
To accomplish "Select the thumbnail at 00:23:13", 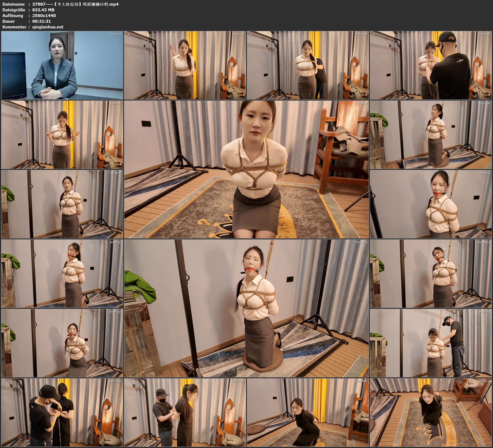I will (430, 343).
